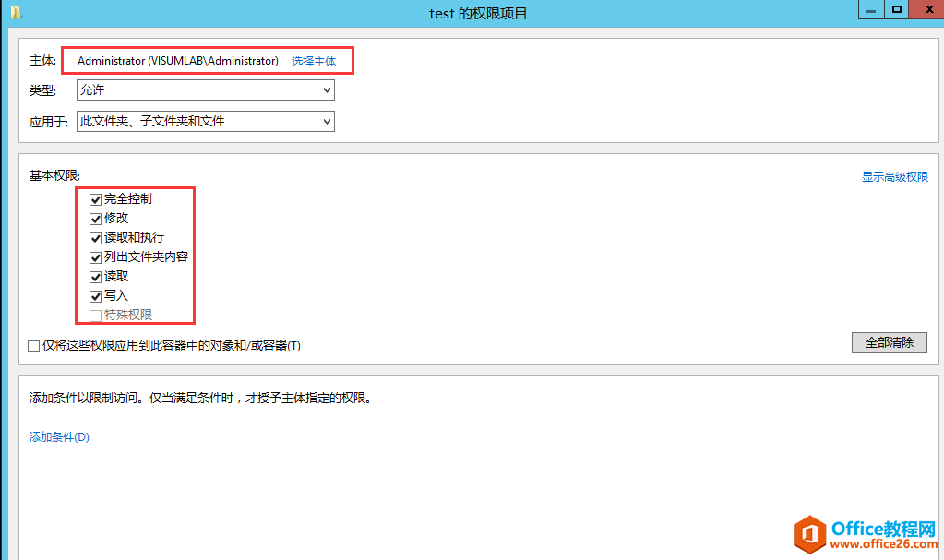The image size is (944, 560).
Task: Open 显示高级权限 link
Action: [895, 177]
